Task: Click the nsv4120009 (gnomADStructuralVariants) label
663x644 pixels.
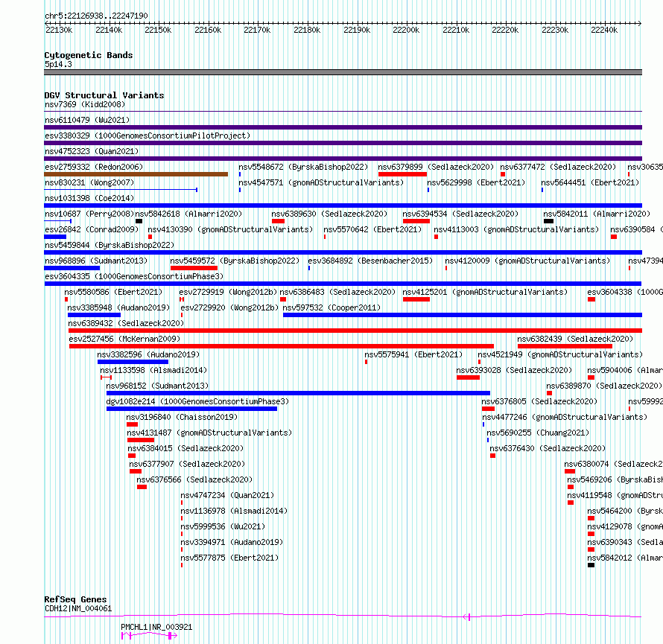Action: point(527,261)
